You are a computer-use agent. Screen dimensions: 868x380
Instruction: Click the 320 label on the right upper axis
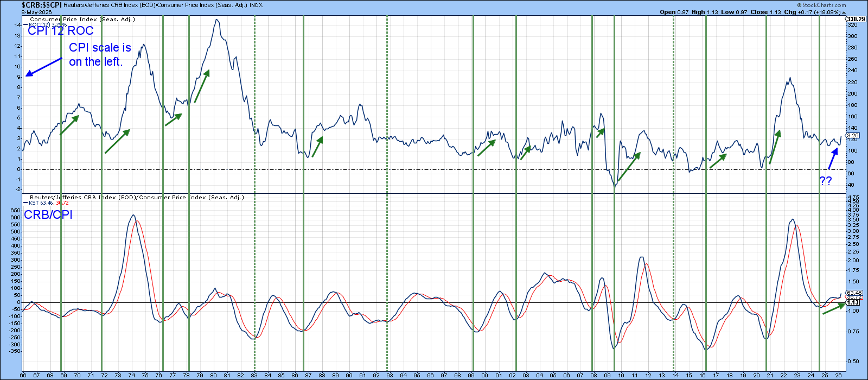(x=852, y=25)
